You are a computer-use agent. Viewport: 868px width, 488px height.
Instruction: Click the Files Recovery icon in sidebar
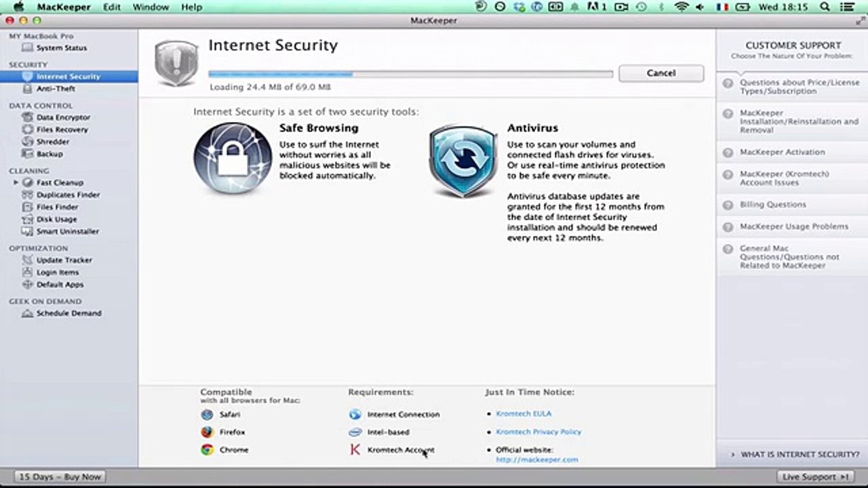(x=28, y=129)
